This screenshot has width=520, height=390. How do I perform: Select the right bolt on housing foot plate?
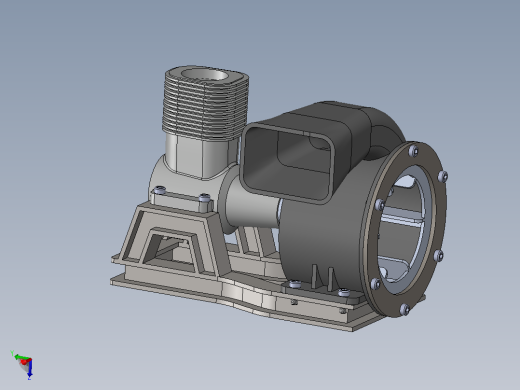tap(343, 293)
